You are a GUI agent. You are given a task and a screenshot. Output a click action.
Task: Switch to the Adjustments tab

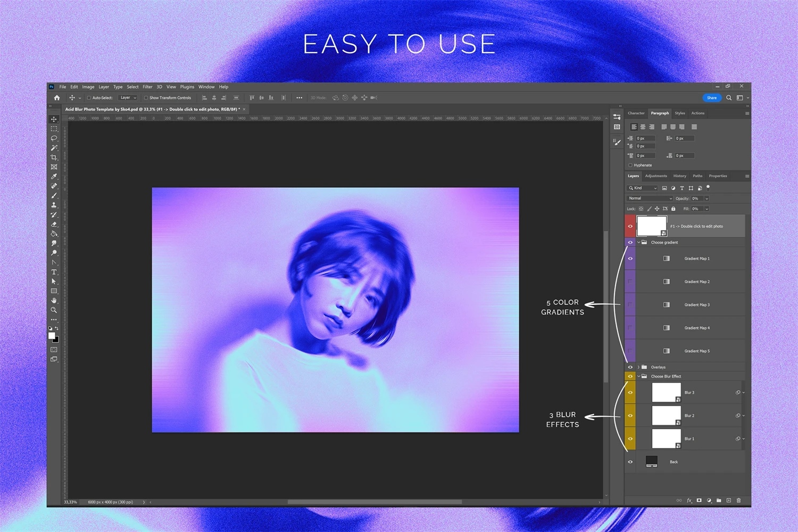tap(655, 176)
